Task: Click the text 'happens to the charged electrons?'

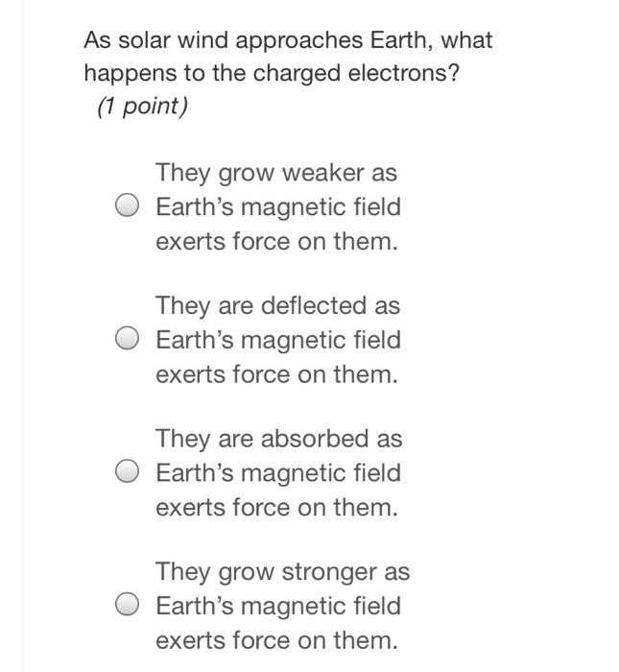Action: tap(272, 73)
